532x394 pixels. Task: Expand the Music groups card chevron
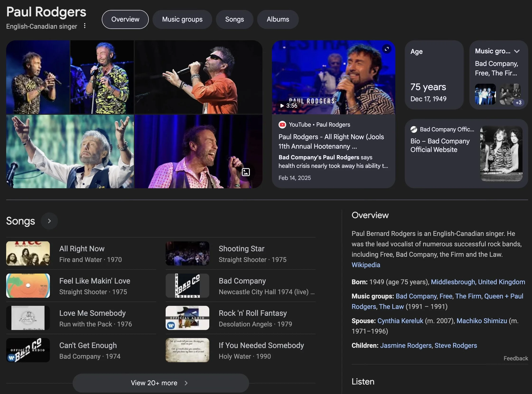point(517,51)
